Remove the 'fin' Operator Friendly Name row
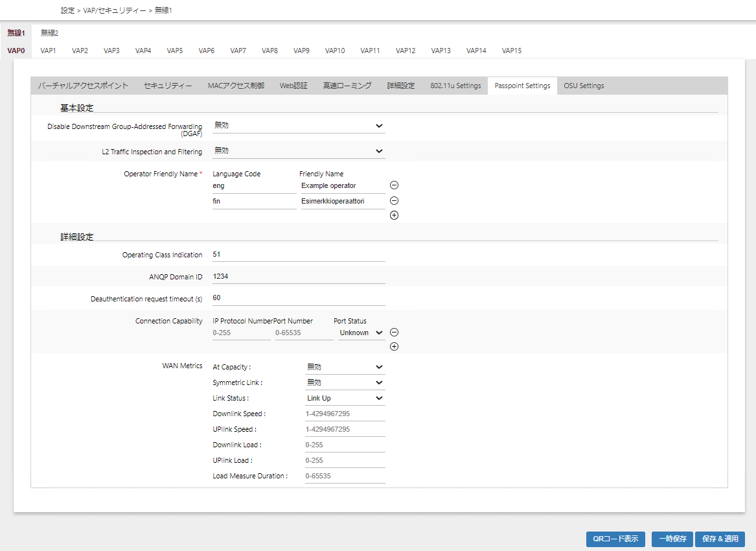This screenshot has height=551, width=756. tap(394, 201)
